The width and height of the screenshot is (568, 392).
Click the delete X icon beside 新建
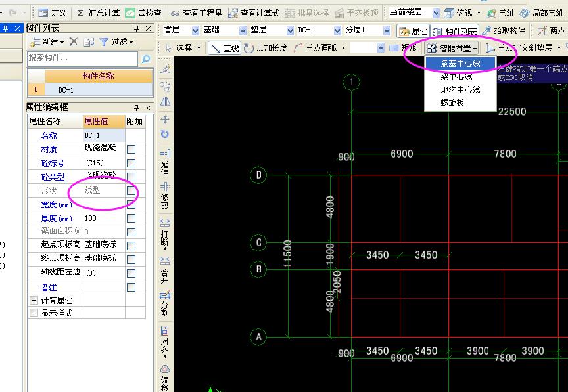[74, 41]
